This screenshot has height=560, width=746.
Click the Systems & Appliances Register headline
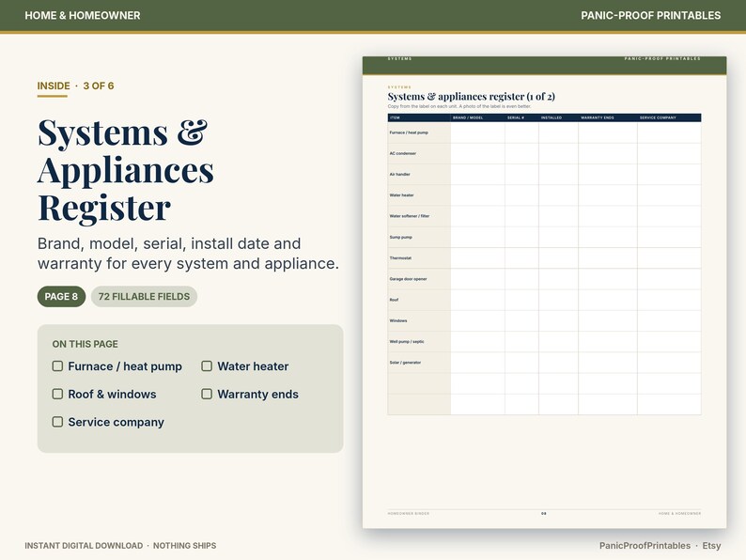point(126,170)
